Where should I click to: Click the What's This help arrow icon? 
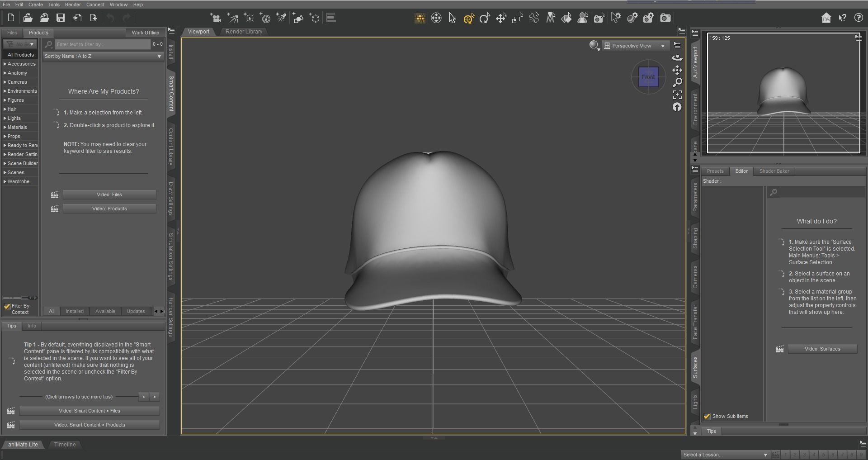click(x=842, y=18)
